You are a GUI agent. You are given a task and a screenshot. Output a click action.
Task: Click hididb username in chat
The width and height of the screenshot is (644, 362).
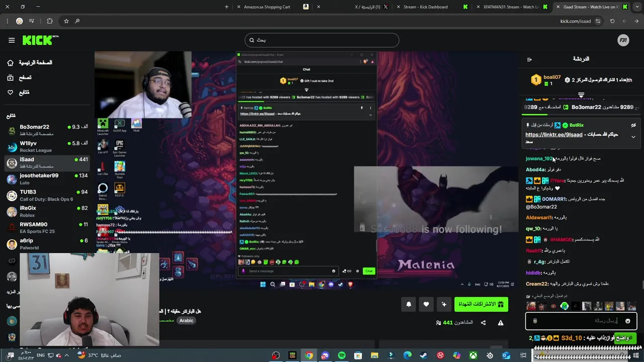[533, 273]
